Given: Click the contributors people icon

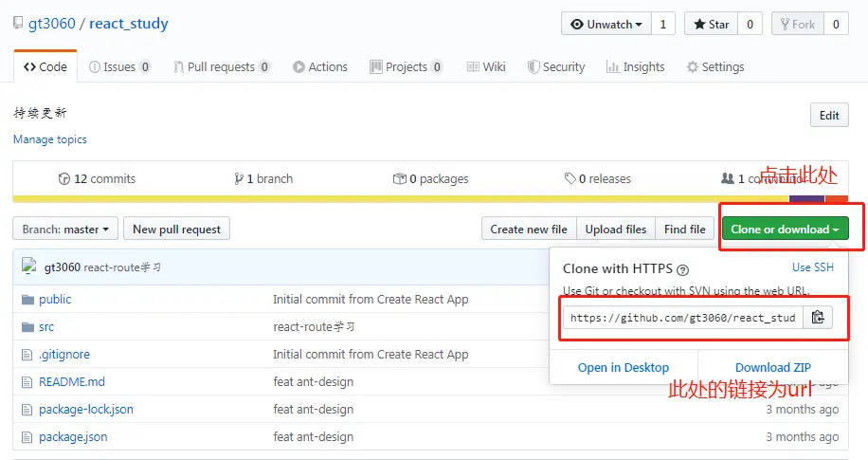Looking at the screenshot, I should point(728,178).
